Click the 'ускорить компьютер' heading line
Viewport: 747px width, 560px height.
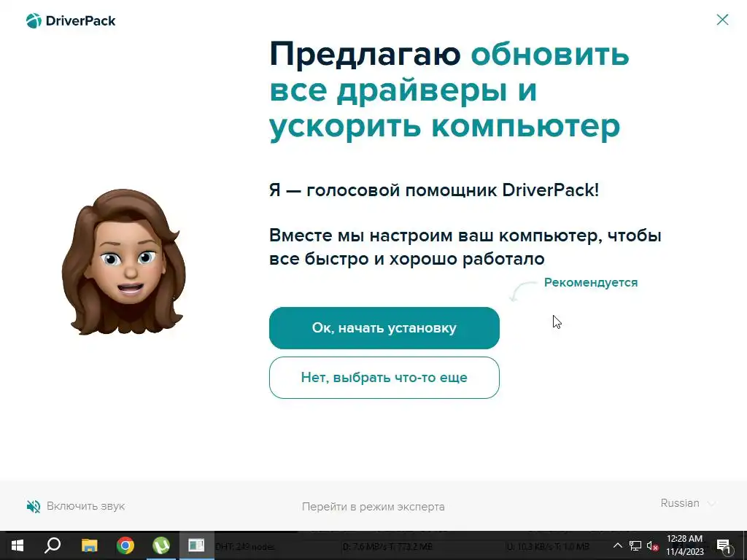[x=444, y=127]
